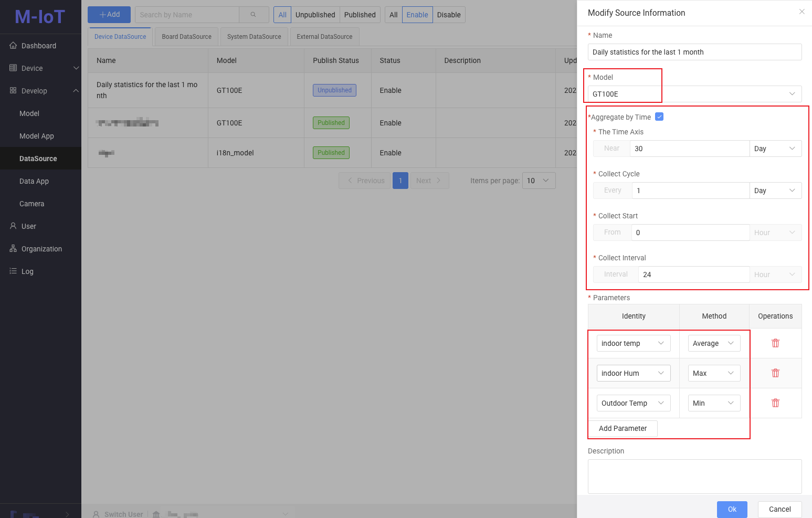Click the search magnifier icon
The image size is (812, 518).
click(254, 15)
